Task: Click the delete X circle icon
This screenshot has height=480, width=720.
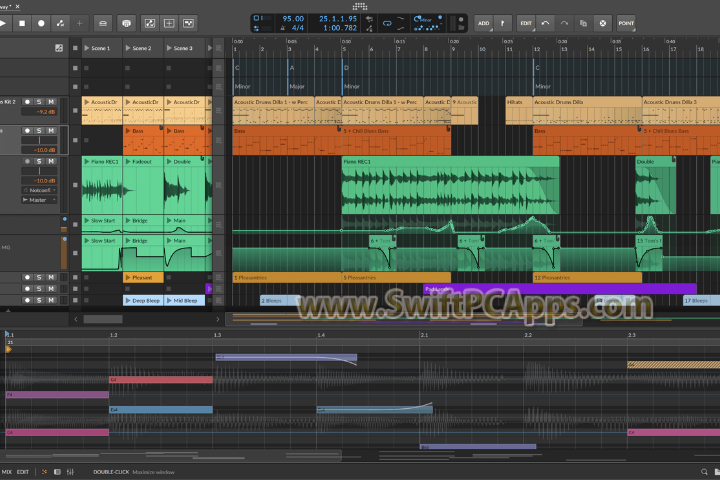Action: pos(603,23)
